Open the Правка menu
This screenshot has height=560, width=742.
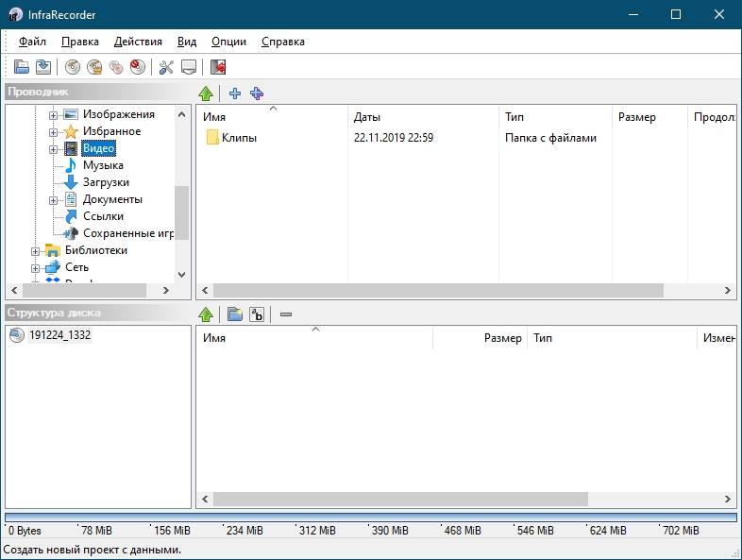[x=80, y=42]
